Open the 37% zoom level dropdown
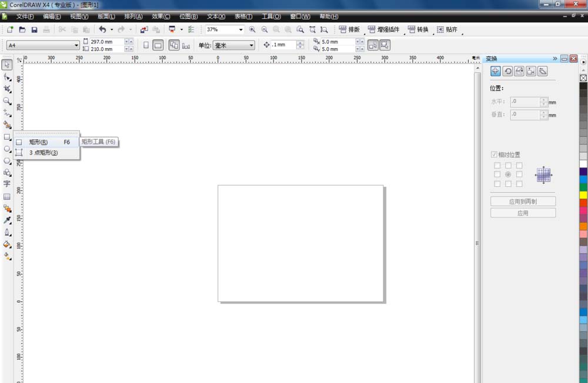 tap(240, 29)
